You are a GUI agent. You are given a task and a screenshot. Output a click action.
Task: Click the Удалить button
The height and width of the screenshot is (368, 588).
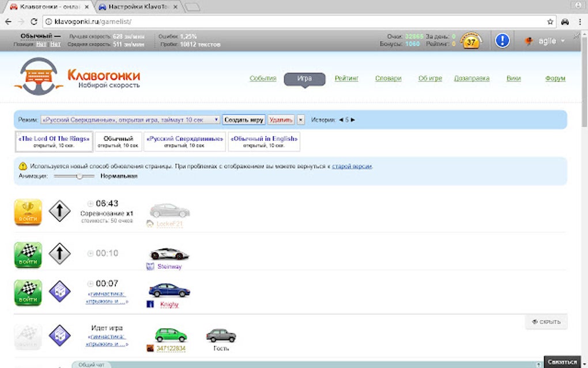(x=281, y=119)
